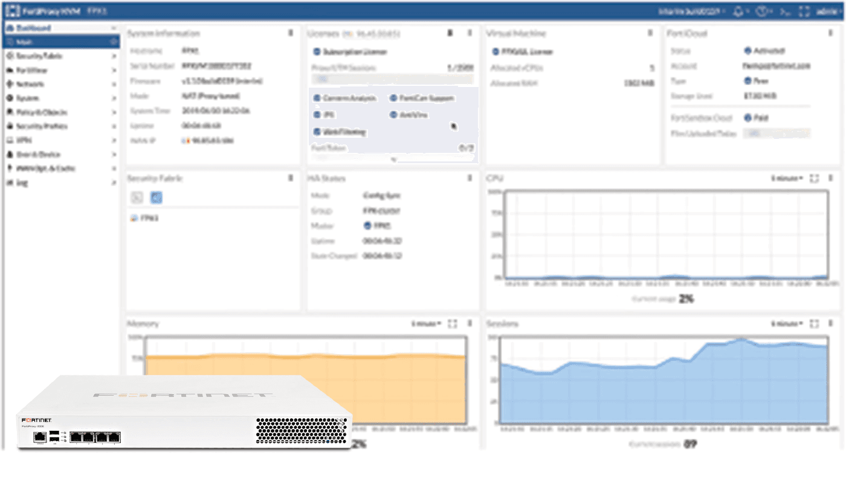Click the Licenses widget icon beside menu
846x504 pixels.
tap(450, 33)
